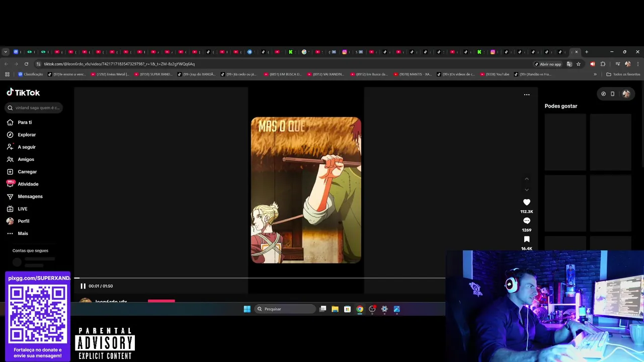Click the phone app icon
This screenshot has width=644, height=362.
point(612,94)
